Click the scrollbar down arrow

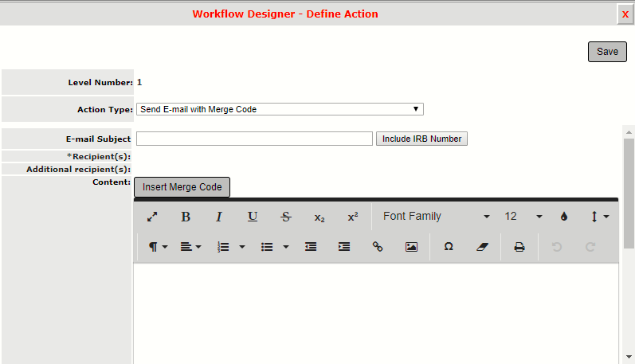629,357
